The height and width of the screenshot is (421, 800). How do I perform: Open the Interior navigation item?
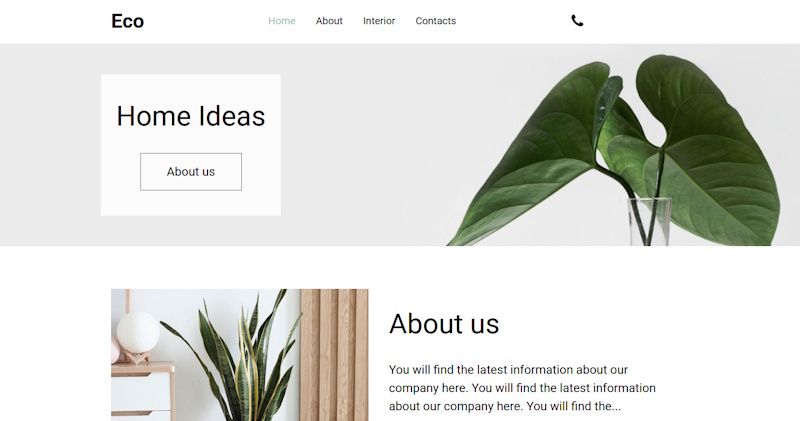pyautogui.click(x=379, y=21)
